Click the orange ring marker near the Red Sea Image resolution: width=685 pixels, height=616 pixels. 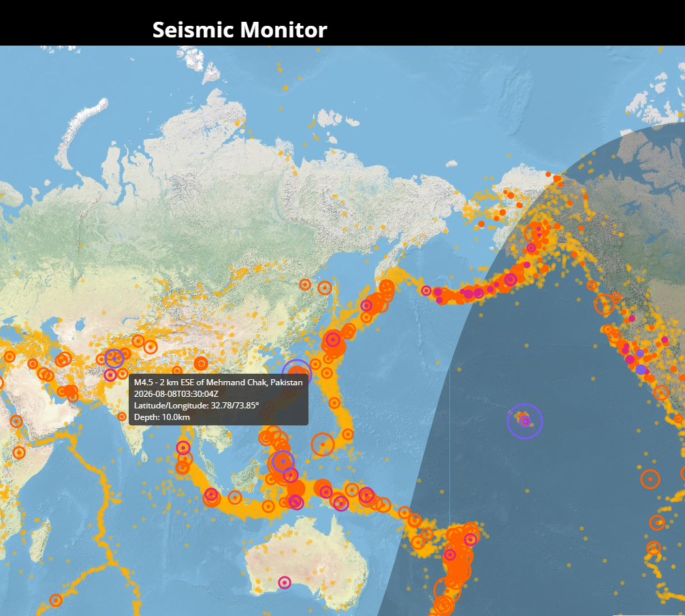(16, 421)
